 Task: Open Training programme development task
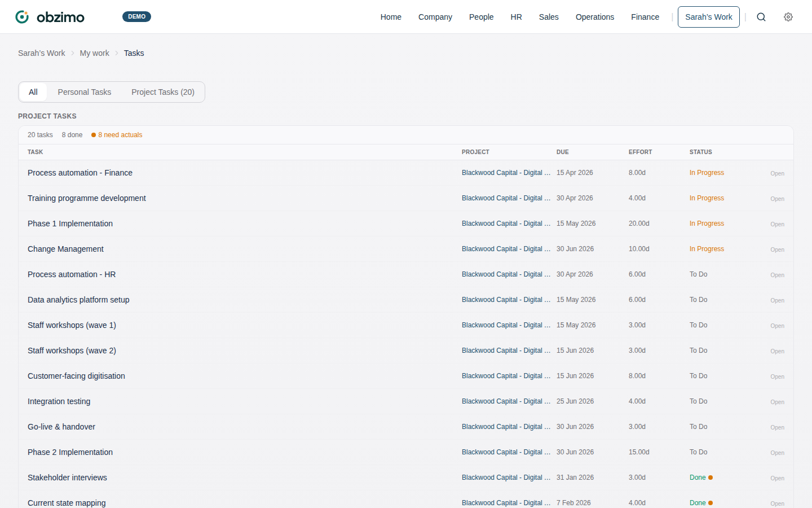tap(87, 198)
